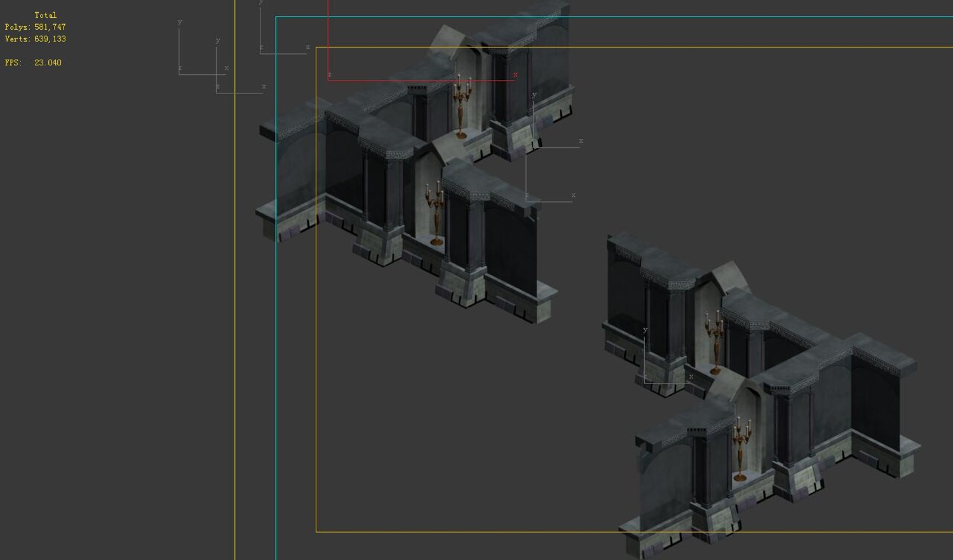This screenshot has width=953, height=560.
Task: Click the Total statistics header label
Action: click(x=45, y=15)
